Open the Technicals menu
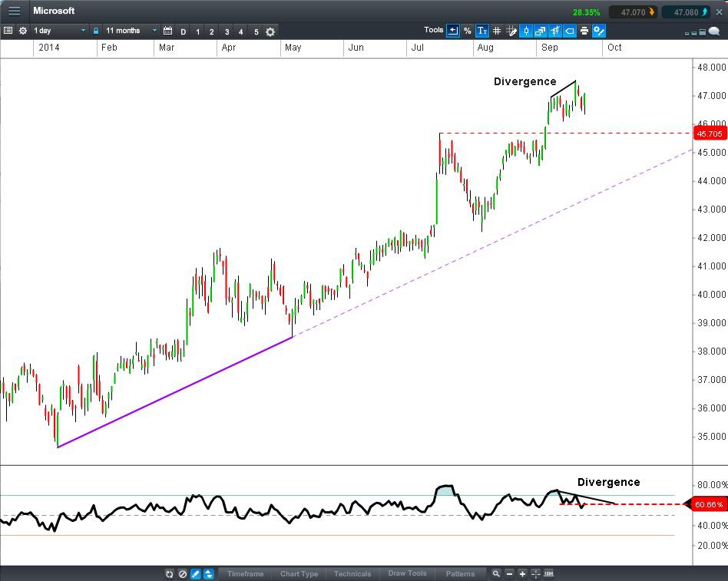This screenshot has width=728, height=581. tap(352, 573)
